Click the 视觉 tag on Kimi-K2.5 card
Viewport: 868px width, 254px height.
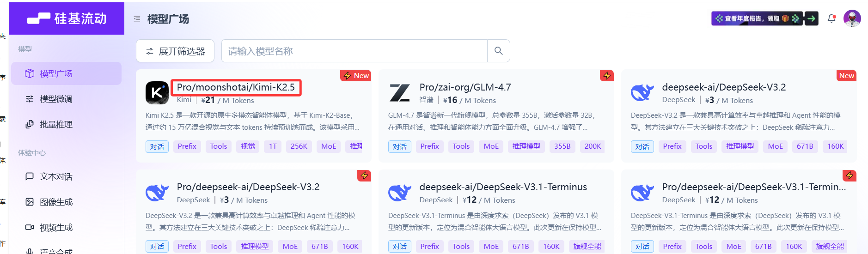click(x=248, y=146)
